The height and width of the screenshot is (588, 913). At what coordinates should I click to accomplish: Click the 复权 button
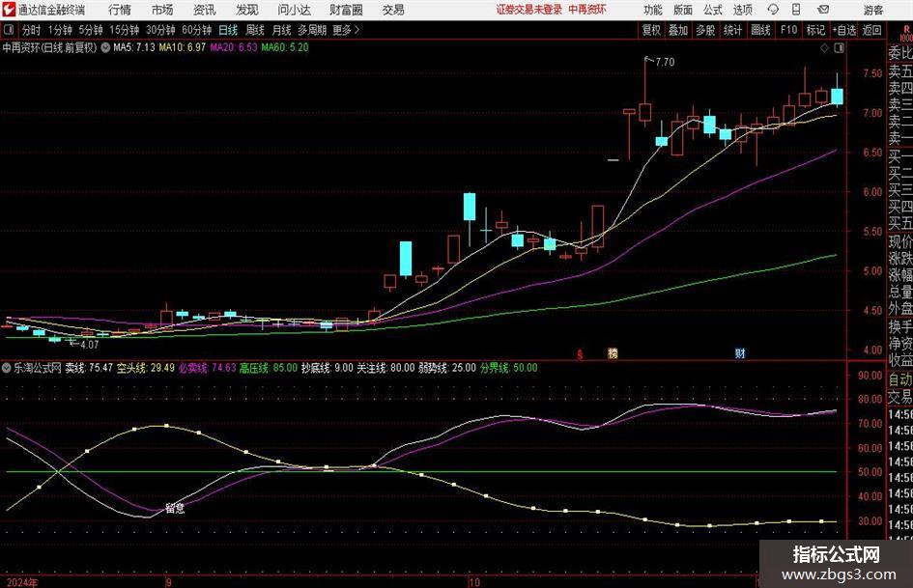tap(651, 30)
